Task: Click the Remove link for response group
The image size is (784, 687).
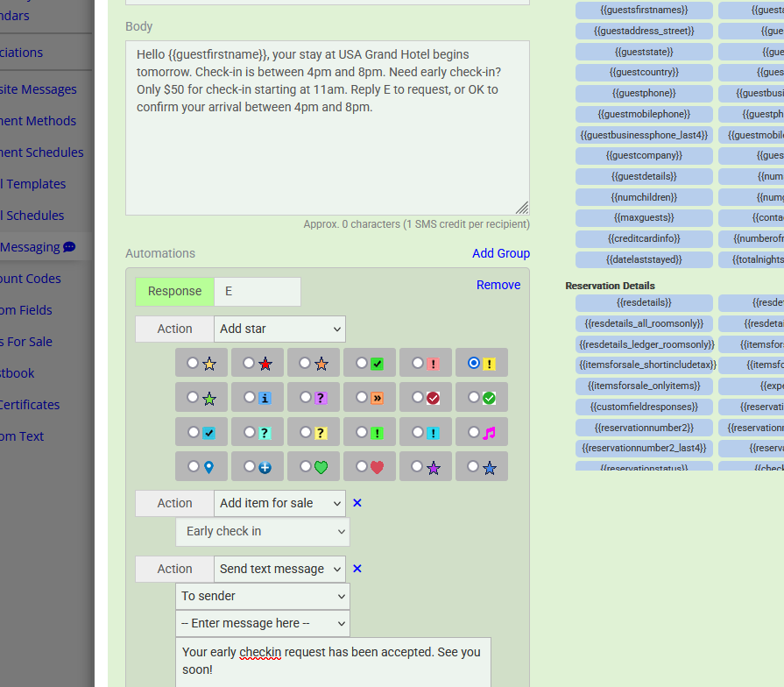Action: tap(498, 285)
